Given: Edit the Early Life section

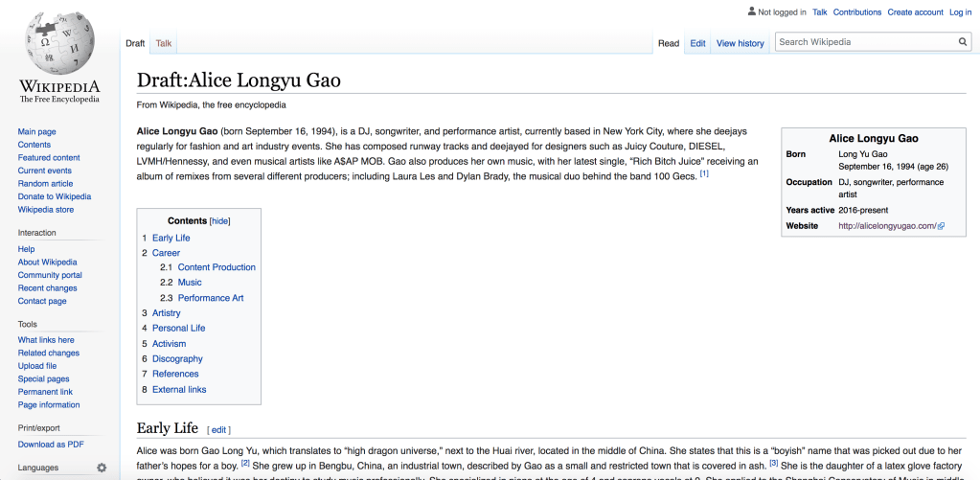Looking at the screenshot, I should point(219,430).
